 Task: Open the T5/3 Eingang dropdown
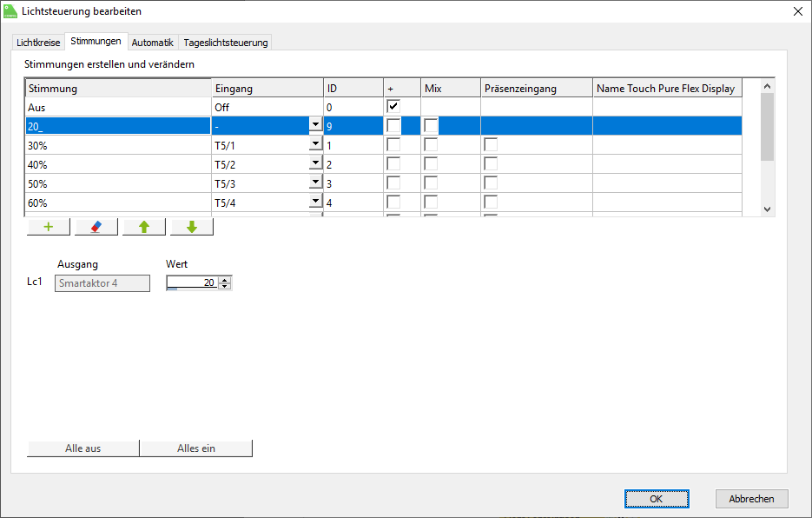[314, 183]
